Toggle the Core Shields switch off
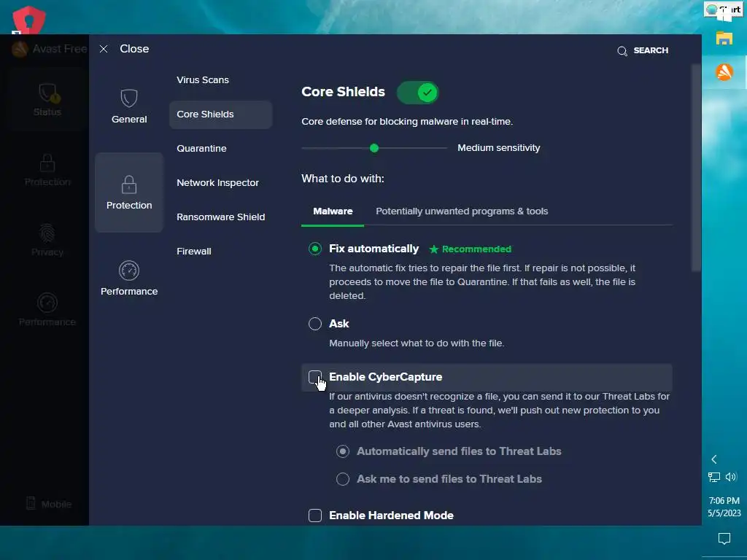 [418, 93]
